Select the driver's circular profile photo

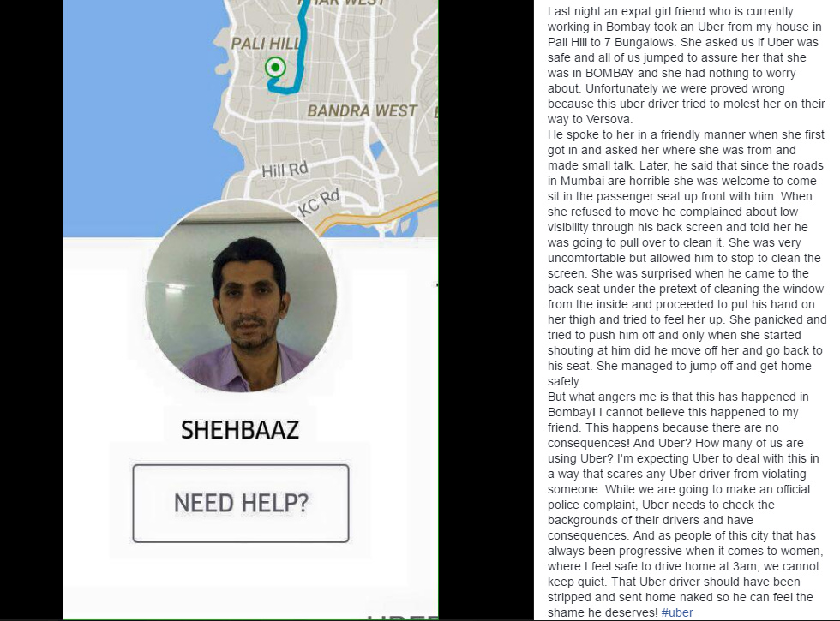pyautogui.click(x=241, y=296)
